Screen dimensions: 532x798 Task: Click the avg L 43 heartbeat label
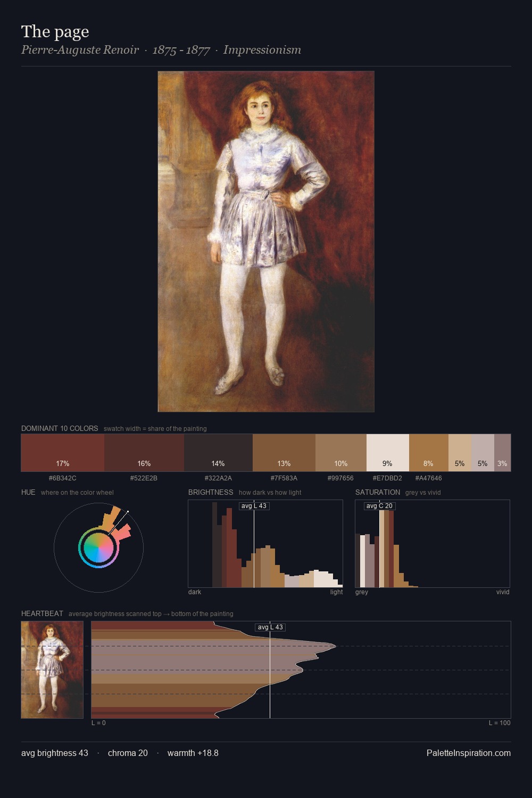(270, 627)
